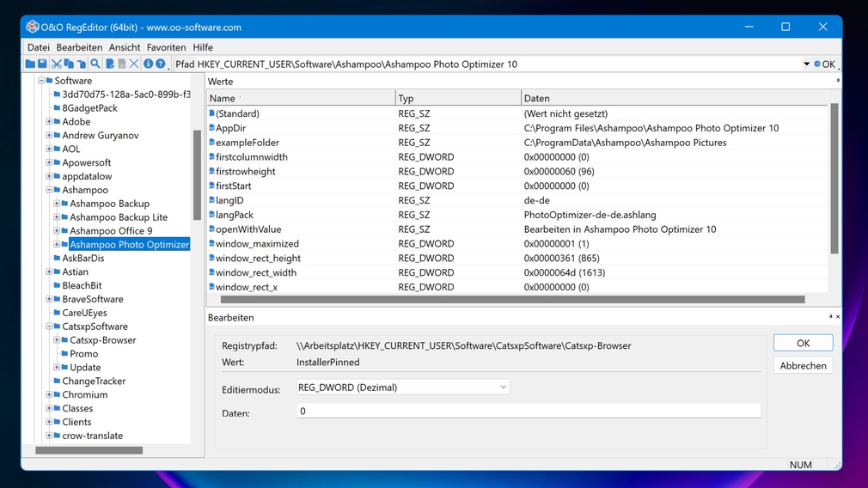This screenshot has width=868, height=488.
Task: Expand the Catsxp-Browser node
Action: click(x=57, y=340)
